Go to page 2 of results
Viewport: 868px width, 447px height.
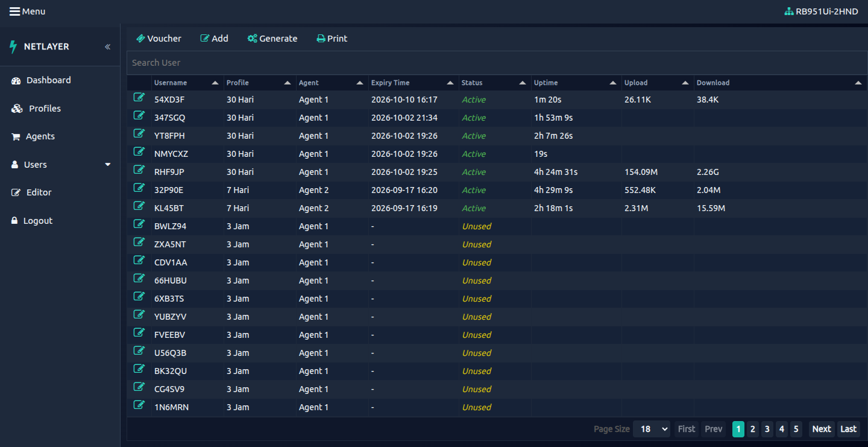click(753, 429)
